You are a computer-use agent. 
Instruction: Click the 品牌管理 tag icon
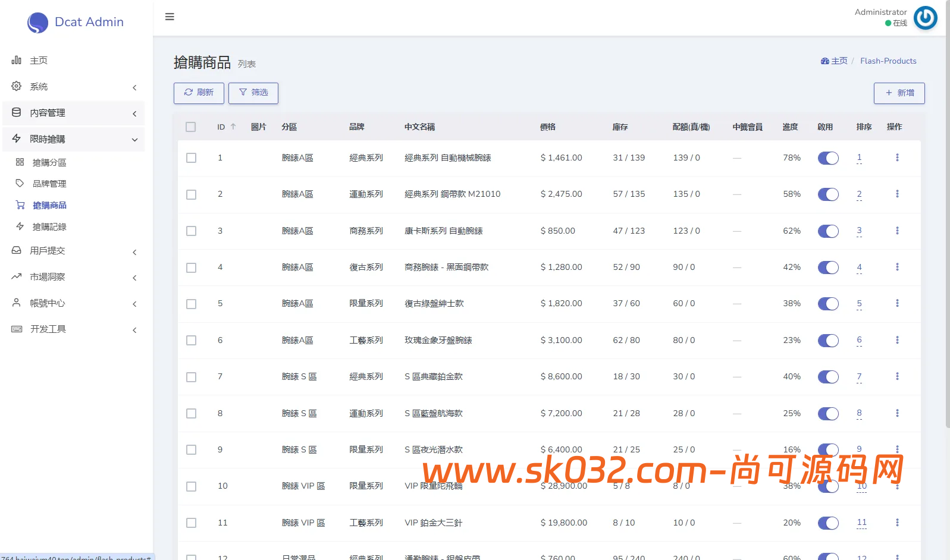pos(20,183)
